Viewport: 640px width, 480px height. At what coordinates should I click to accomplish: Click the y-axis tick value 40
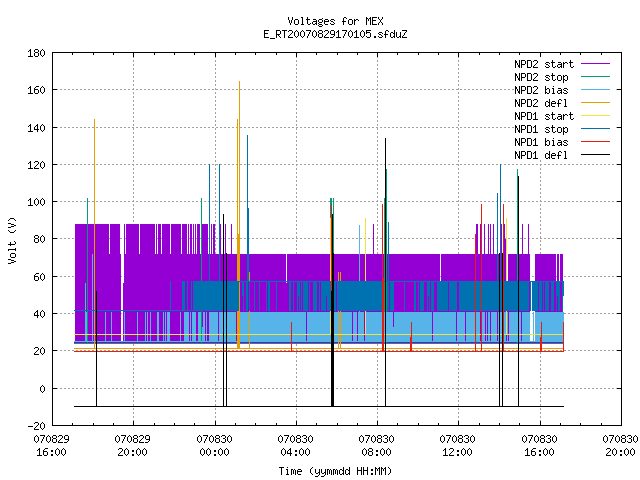(39, 314)
